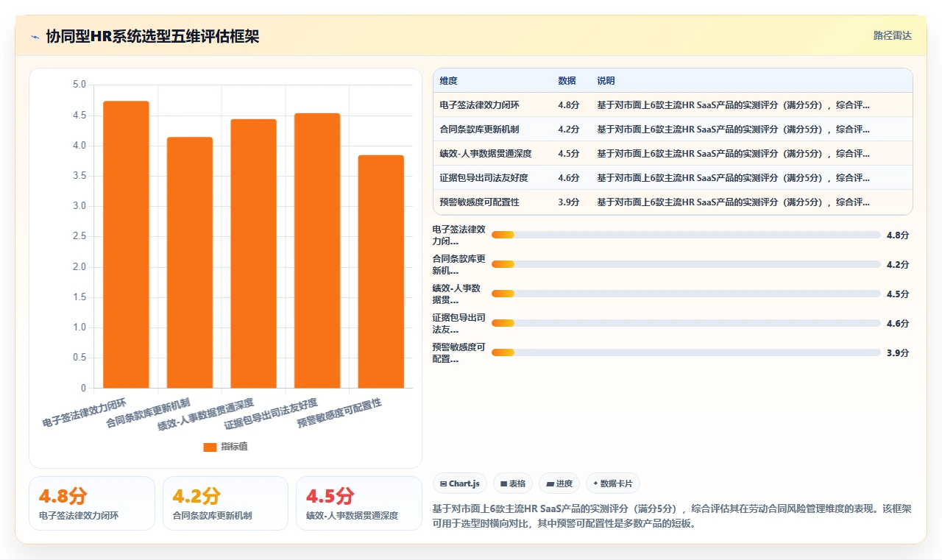Toggle the 指标值 legend swatch
Viewport: 942px width, 560px height.
tap(210, 447)
